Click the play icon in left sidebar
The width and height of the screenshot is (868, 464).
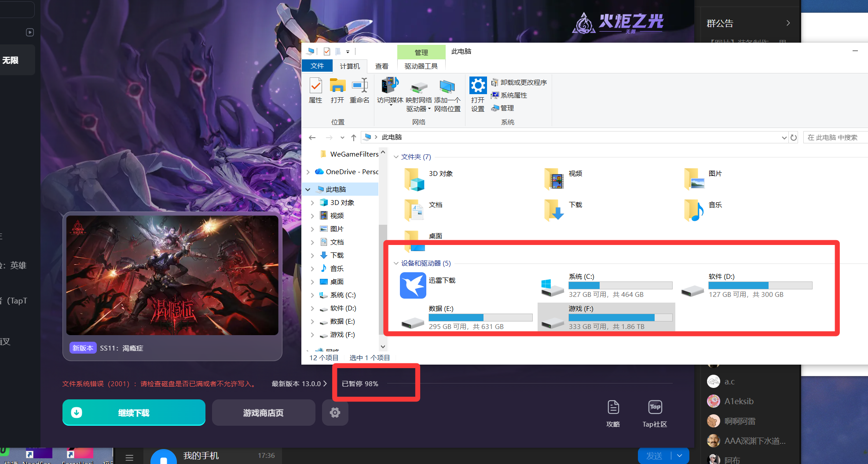tap(30, 32)
